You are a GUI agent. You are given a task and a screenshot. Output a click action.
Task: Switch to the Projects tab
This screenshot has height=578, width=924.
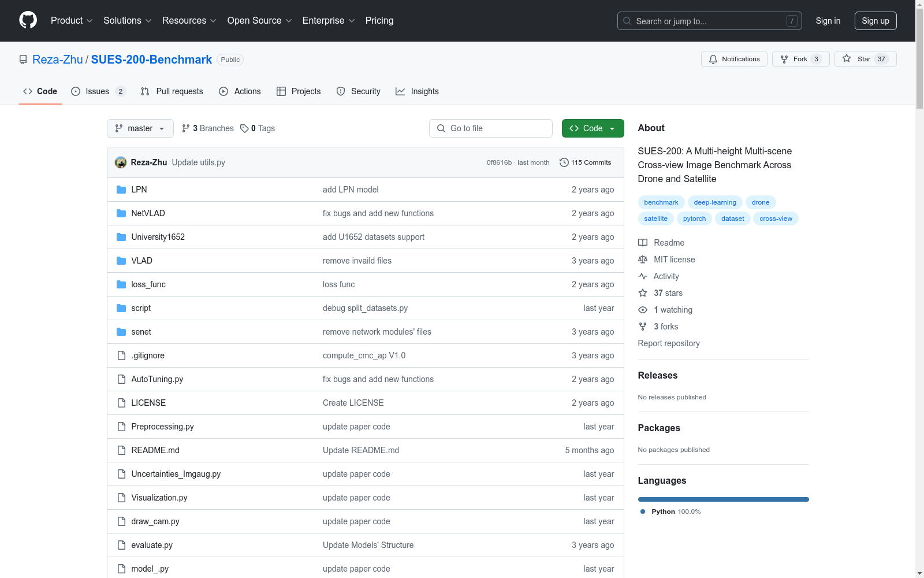click(x=299, y=91)
